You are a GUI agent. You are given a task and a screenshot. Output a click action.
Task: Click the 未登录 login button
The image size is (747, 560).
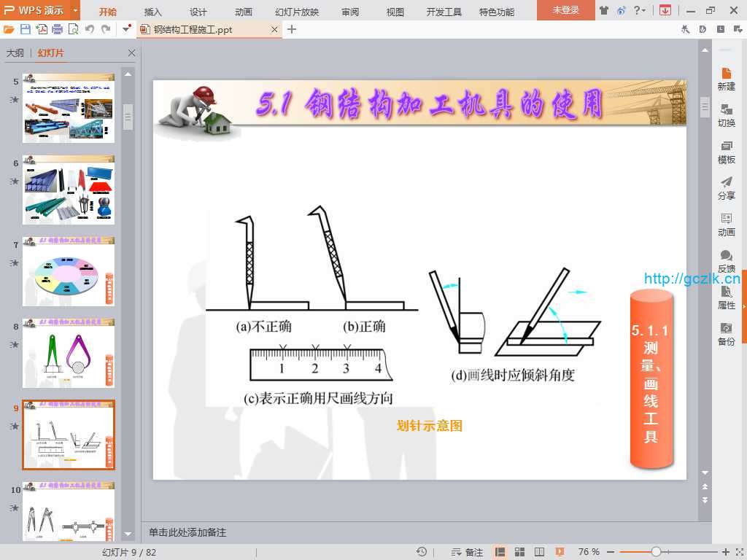[565, 10]
